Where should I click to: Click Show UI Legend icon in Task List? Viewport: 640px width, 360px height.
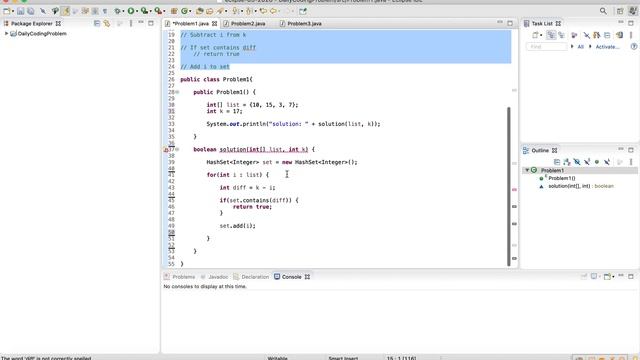pos(634,47)
